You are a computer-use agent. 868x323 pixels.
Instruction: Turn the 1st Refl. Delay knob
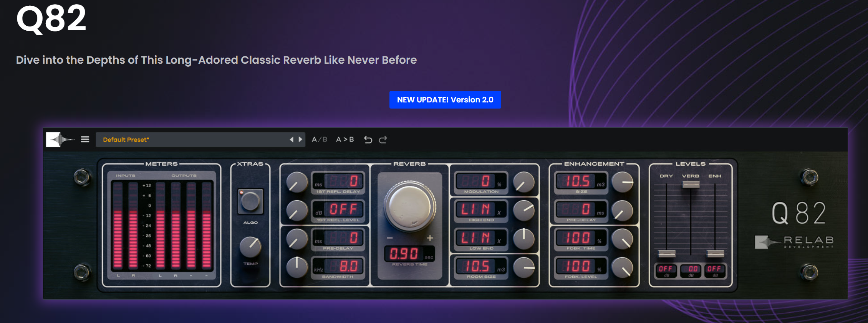tap(297, 182)
